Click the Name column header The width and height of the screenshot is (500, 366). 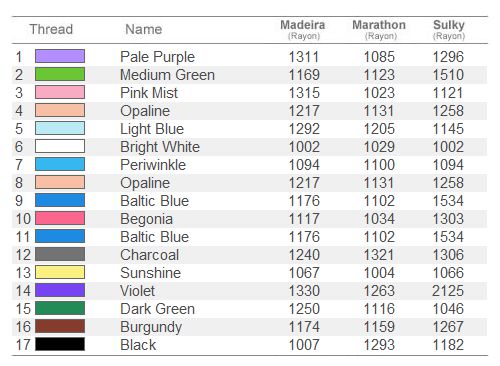tap(144, 29)
